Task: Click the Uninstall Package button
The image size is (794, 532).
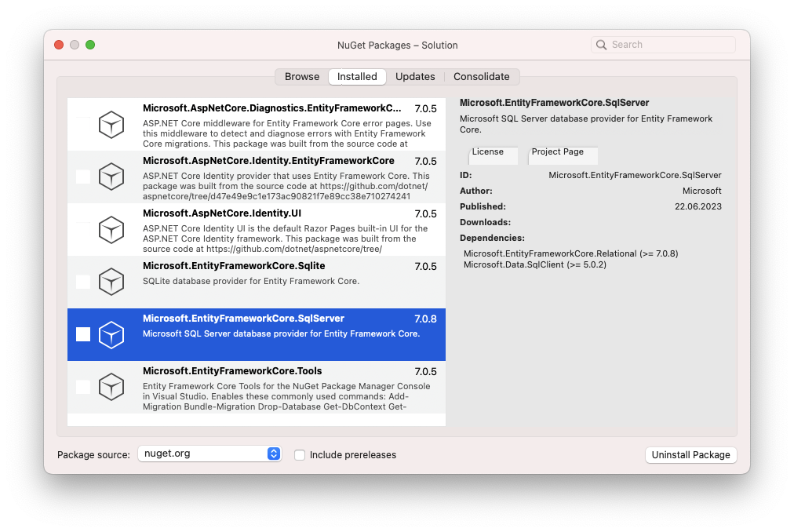Action: tap(690, 455)
